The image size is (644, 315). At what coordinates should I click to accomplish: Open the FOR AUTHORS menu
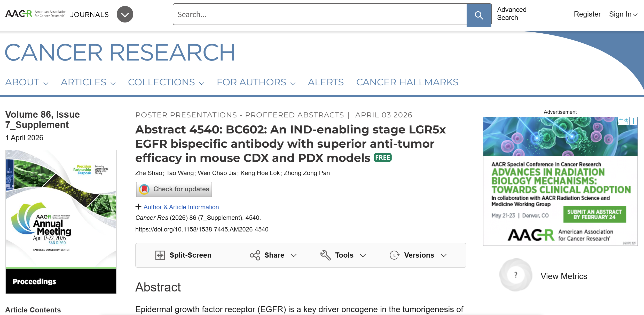pyautogui.click(x=256, y=82)
